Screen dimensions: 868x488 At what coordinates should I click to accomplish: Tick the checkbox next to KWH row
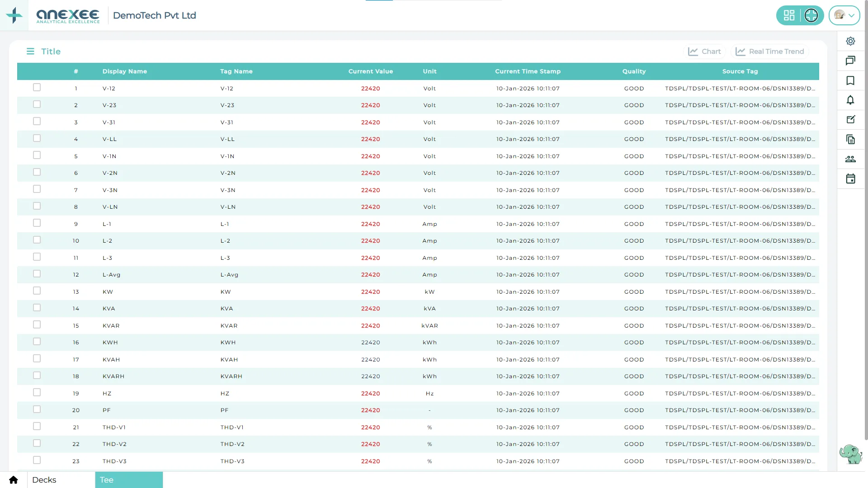tap(37, 341)
